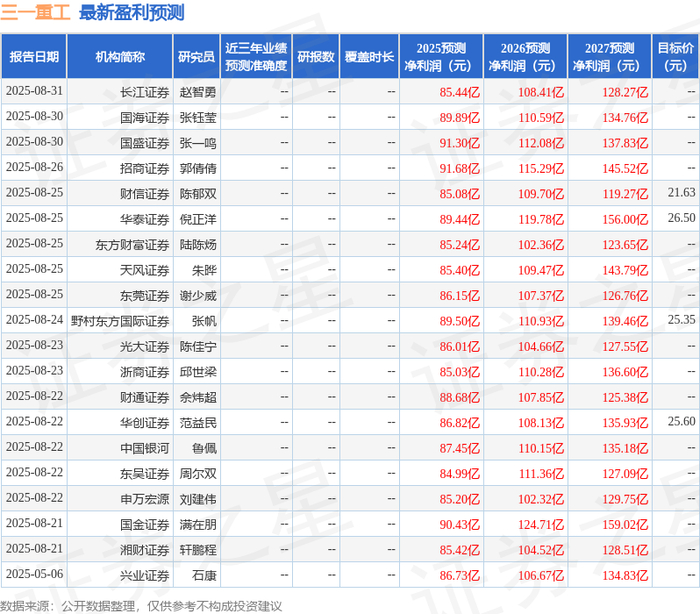This screenshot has height=614, width=700.
Task: Click the 2027 profit value 159.02亿
Action: point(625,525)
